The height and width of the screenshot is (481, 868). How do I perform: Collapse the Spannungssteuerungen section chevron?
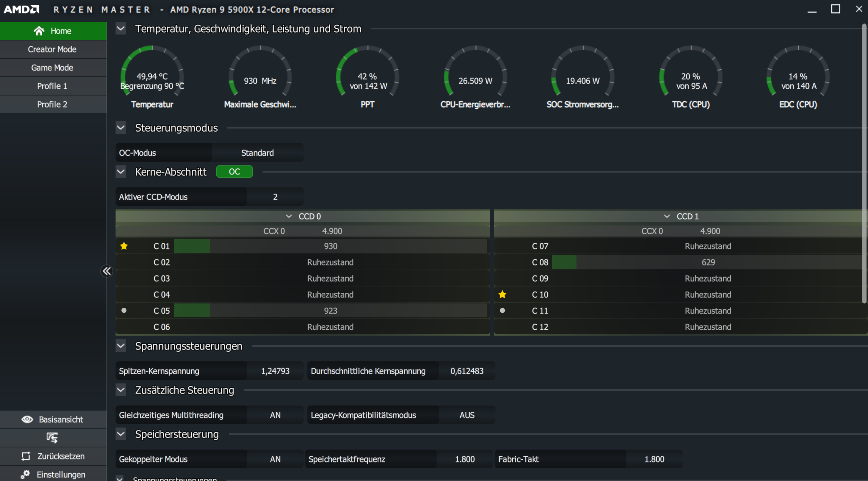121,346
